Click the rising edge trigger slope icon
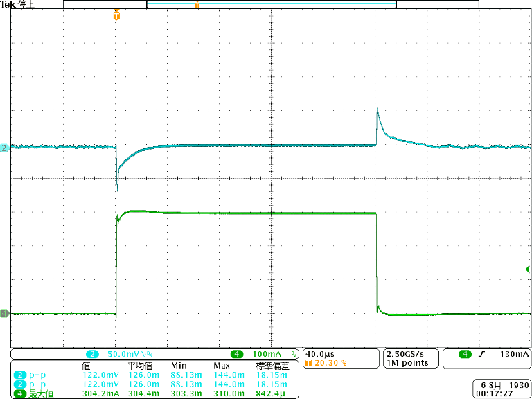This screenshot has height=399, width=532. (x=481, y=354)
